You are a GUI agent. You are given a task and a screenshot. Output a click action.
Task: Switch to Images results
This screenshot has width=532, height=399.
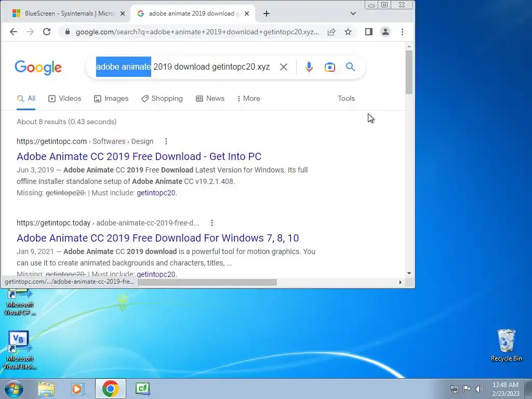111,98
